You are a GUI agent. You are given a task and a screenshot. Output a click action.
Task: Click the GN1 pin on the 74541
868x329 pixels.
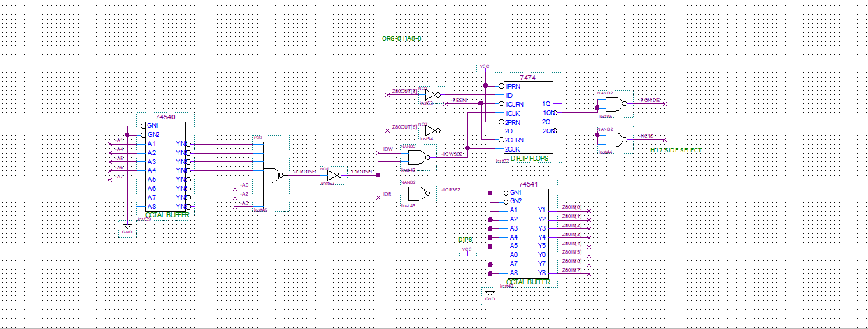click(x=515, y=193)
